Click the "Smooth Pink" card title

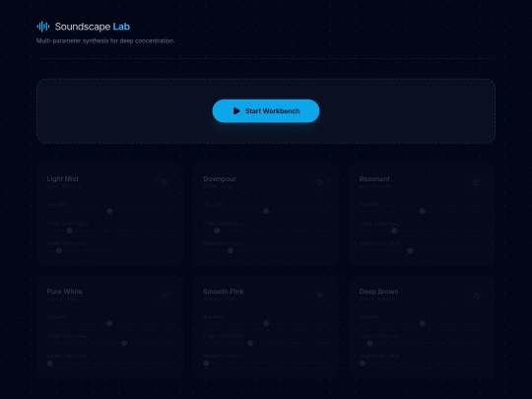click(x=224, y=292)
